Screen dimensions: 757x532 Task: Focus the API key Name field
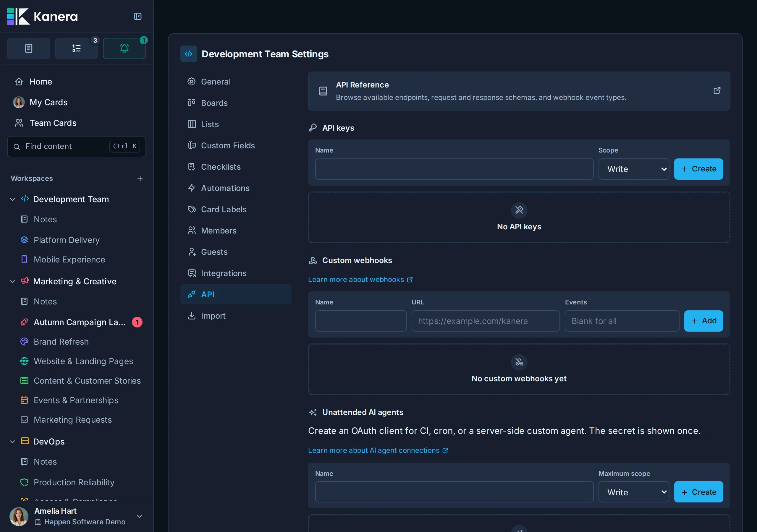[454, 169]
